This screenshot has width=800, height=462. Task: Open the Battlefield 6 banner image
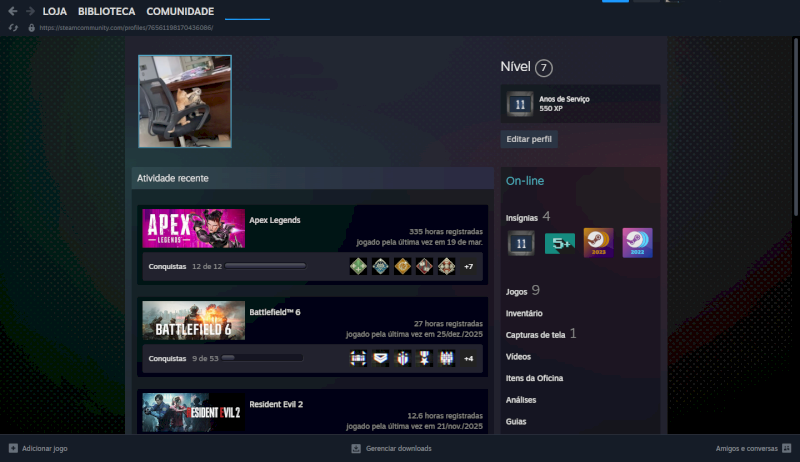coord(193,320)
